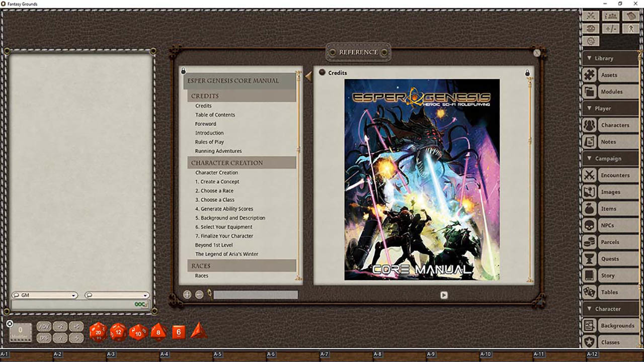Open the combat tracker crossed-swords icon
This screenshot has width=644, height=362.
(591, 16)
